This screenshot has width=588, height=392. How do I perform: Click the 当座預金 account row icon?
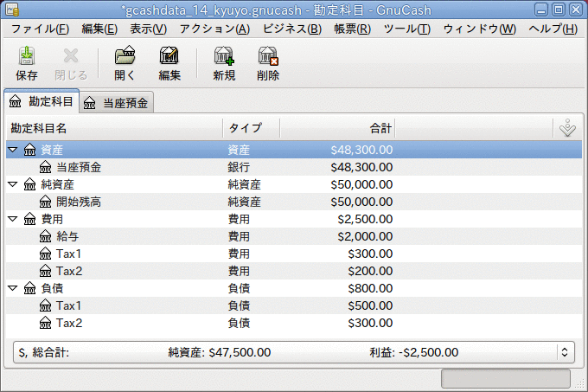click(46, 167)
